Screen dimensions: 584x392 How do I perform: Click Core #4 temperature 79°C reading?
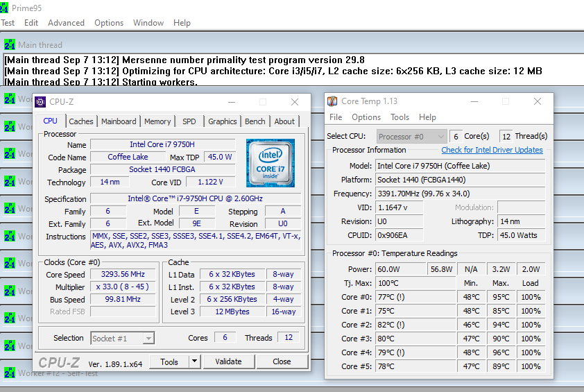415,352
